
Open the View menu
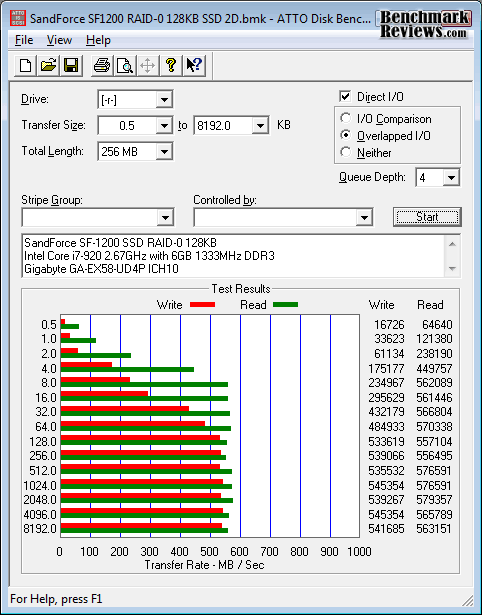pos(59,40)
